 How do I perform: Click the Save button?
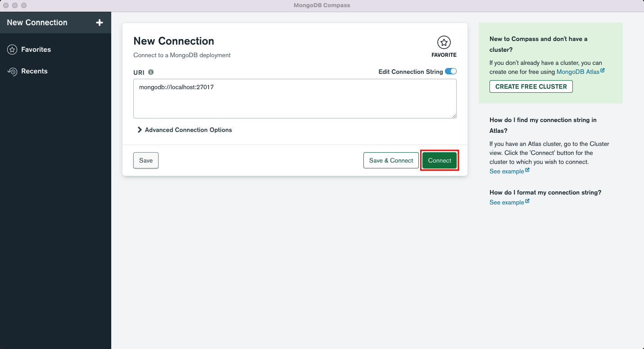point(146,160)
